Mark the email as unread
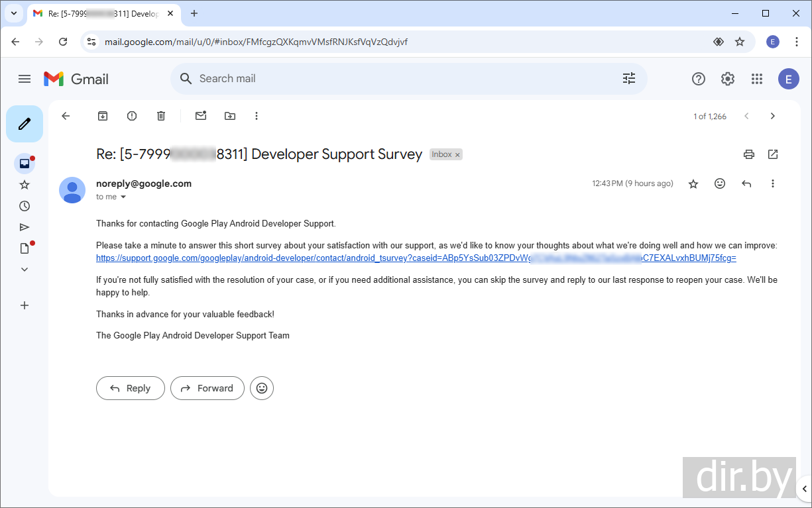Image resolution: width=812 pixels, height=508 pixels. [200, 116]
